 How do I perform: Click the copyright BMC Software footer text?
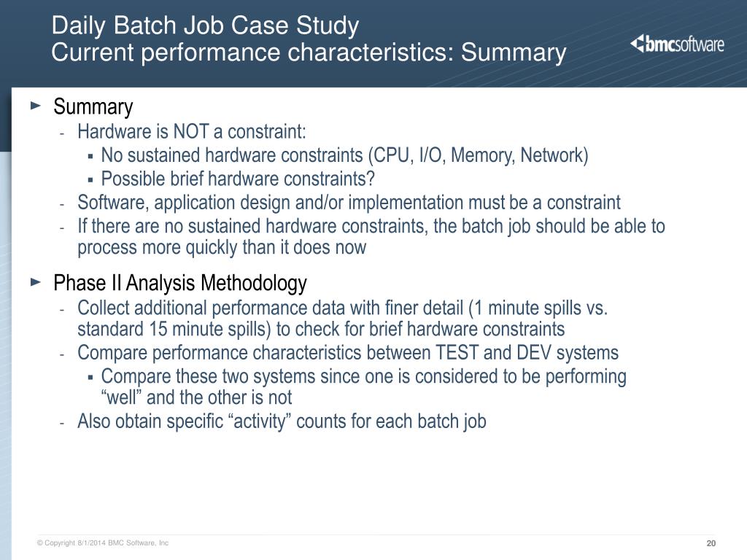103,542
